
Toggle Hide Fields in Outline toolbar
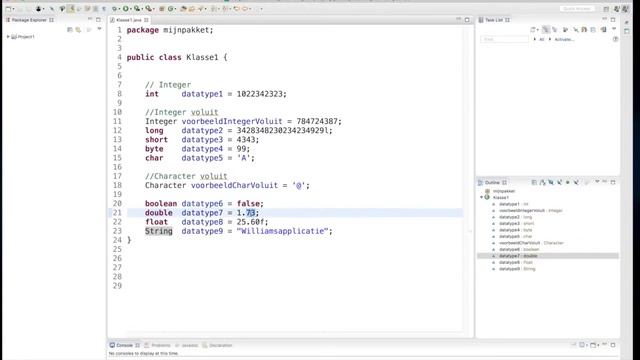tap(551, 182)
